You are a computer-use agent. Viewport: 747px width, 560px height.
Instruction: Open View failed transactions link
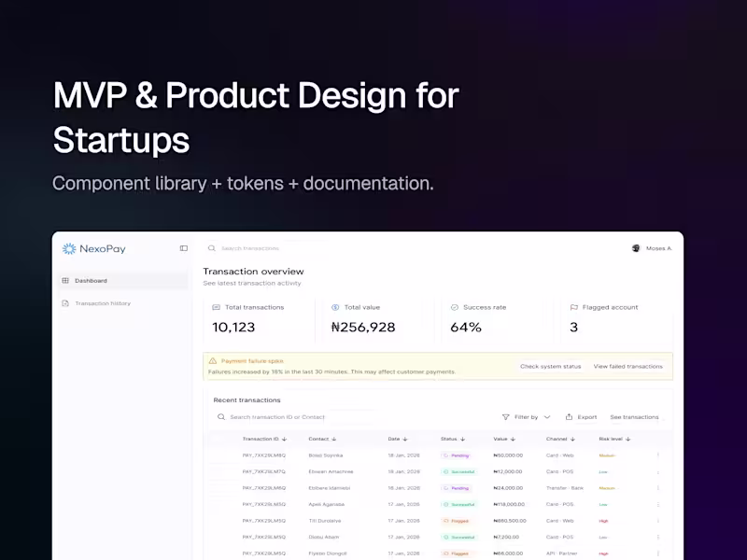pos(627,367)
